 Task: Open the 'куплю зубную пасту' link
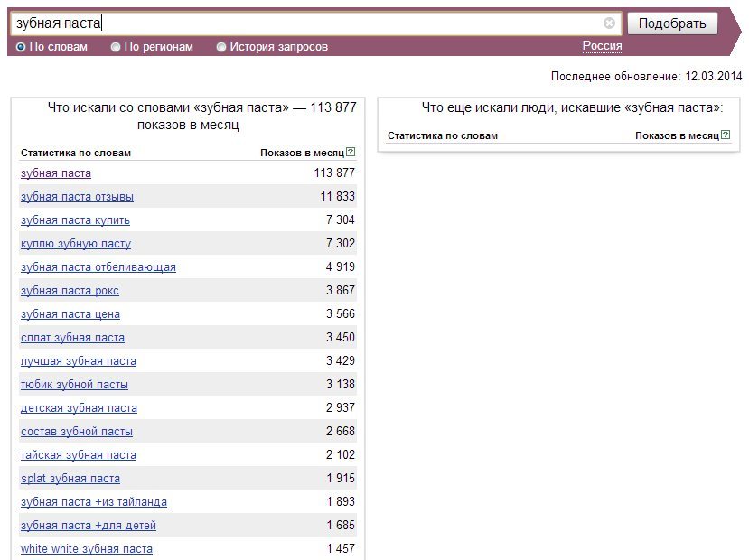pos(76,244)
